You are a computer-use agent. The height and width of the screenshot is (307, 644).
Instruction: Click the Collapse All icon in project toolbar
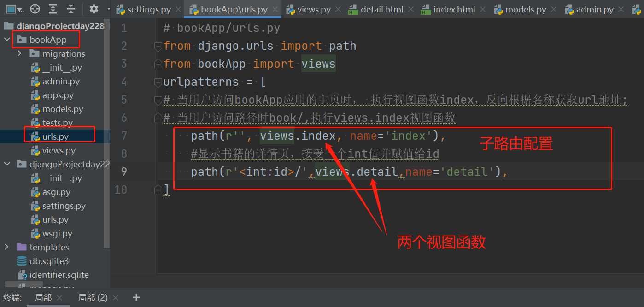pyautogui.click(x=70, y=9)
